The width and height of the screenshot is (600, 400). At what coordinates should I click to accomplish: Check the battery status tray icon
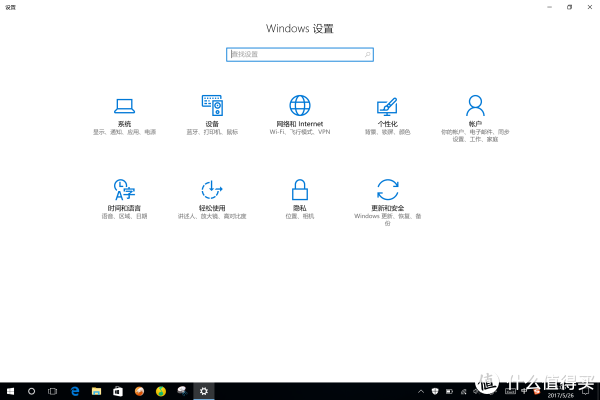449,391
